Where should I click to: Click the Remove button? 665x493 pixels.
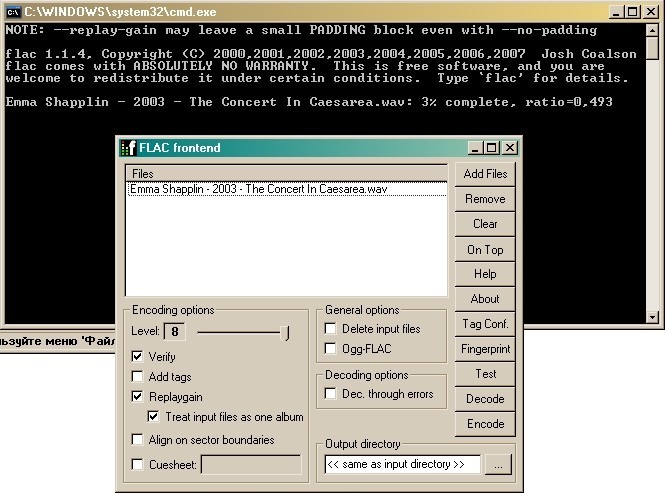tap(485, 199)
